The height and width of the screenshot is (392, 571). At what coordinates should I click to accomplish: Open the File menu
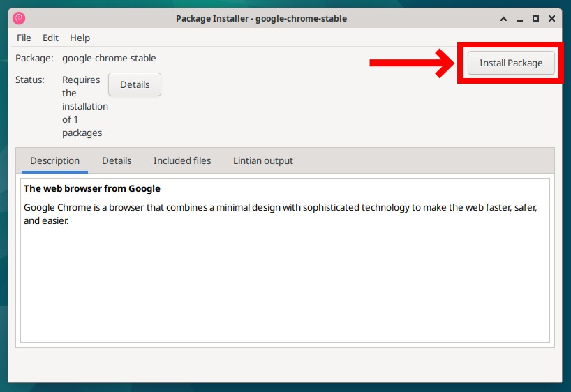pos(24,38)
